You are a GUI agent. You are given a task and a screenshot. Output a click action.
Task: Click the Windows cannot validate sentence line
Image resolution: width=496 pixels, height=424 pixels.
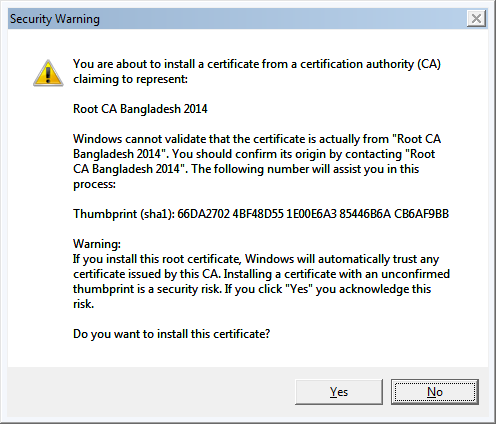tap(257, 139)
